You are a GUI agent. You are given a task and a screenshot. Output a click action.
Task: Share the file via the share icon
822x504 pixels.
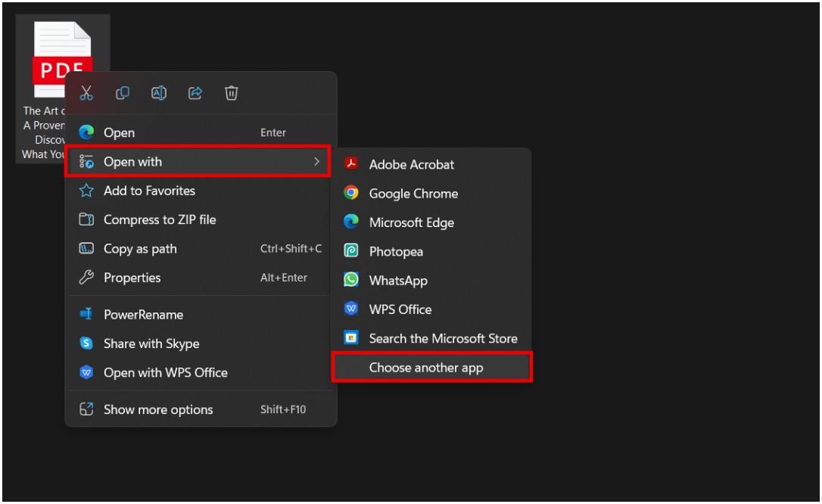[195, 93]
